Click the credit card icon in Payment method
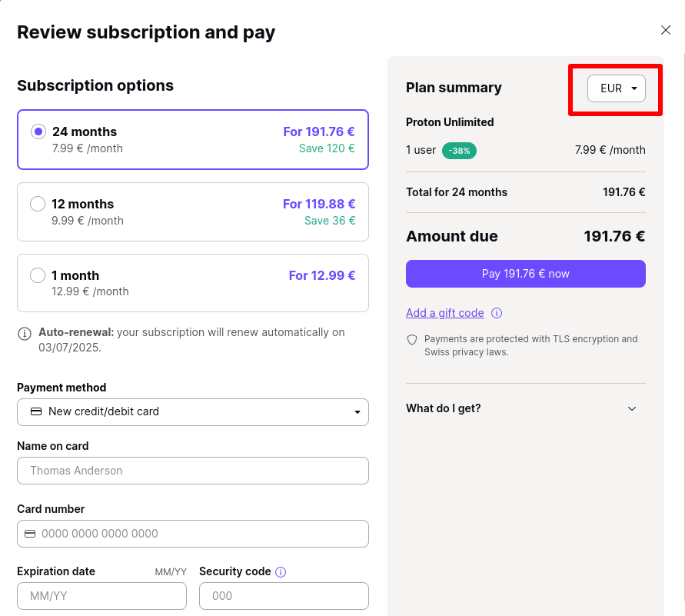Screen dimensions: 685x616 36,411
